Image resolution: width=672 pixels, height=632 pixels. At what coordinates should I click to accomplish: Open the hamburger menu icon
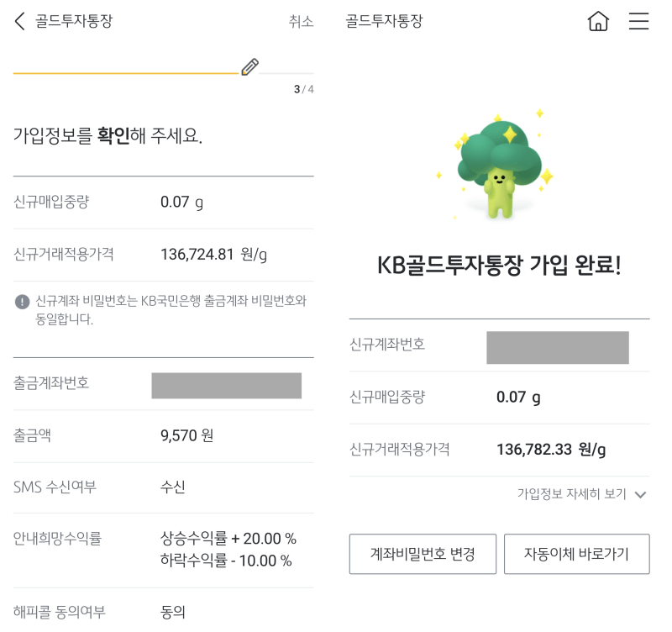(638, 20)
